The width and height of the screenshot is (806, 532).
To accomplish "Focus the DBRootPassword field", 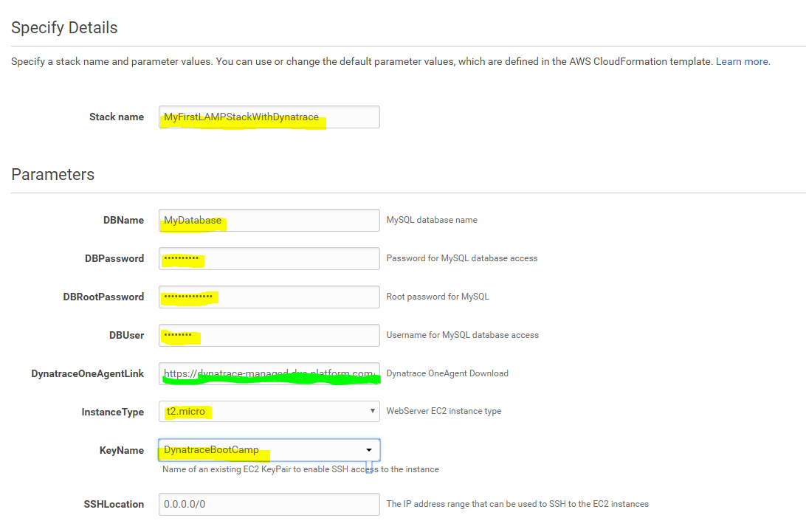I will tap(269, 297).
